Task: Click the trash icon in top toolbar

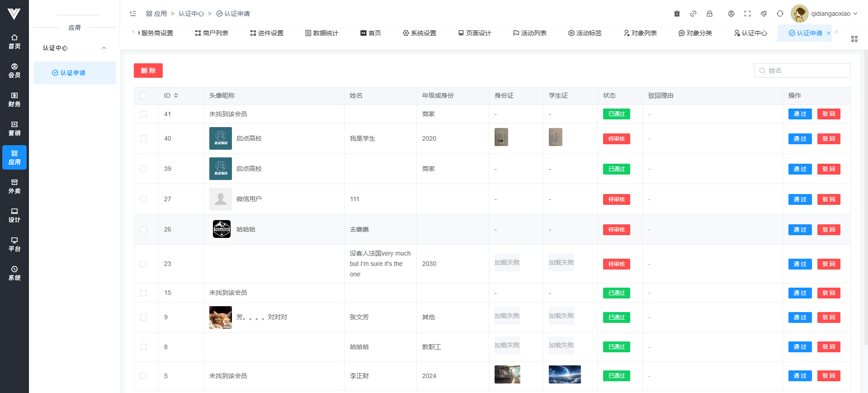Action: [677, 14]
